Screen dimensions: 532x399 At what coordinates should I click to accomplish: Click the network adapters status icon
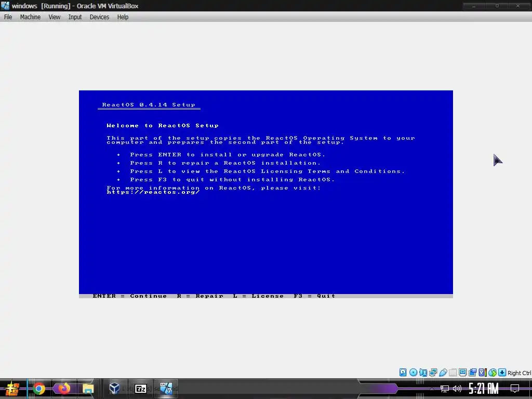[x=433, y=373]
